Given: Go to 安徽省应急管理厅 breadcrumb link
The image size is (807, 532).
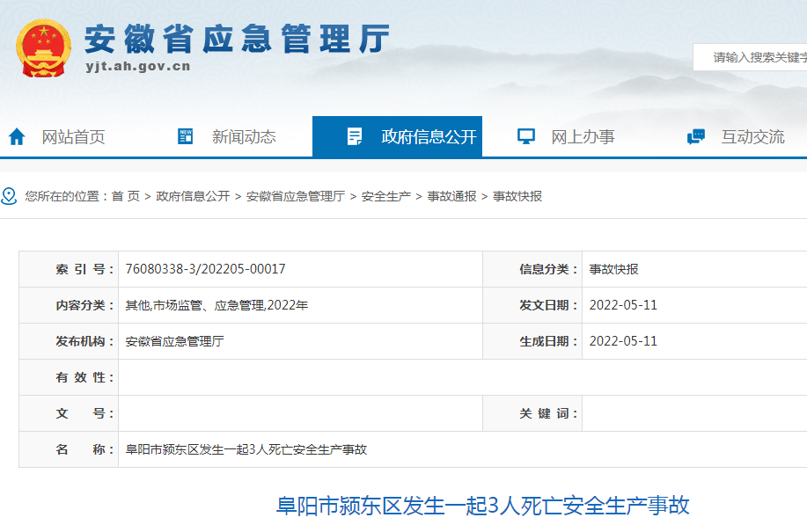Looking at the screenshot, I should (x=296, y=196).
